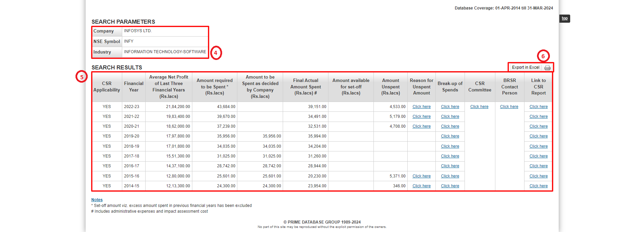Open CSR Report link for 2017-18

click(538, 156)
